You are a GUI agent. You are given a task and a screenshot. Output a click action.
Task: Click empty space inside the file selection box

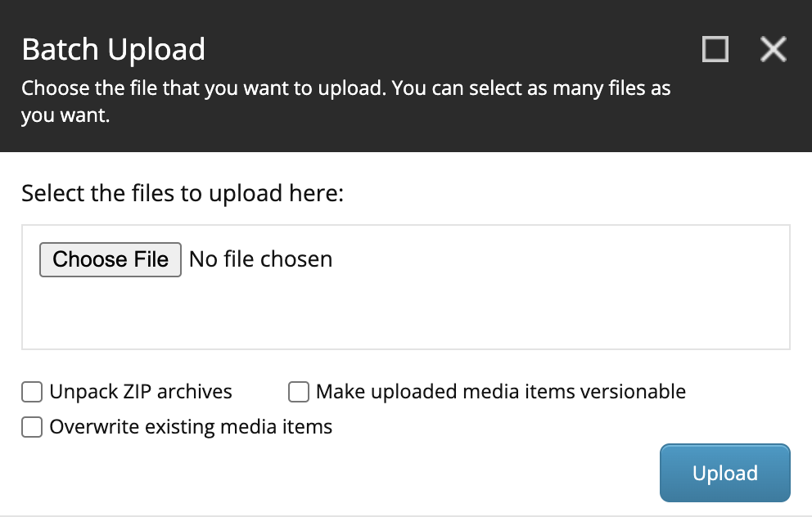pyautogui.click(x=491, y=311)
